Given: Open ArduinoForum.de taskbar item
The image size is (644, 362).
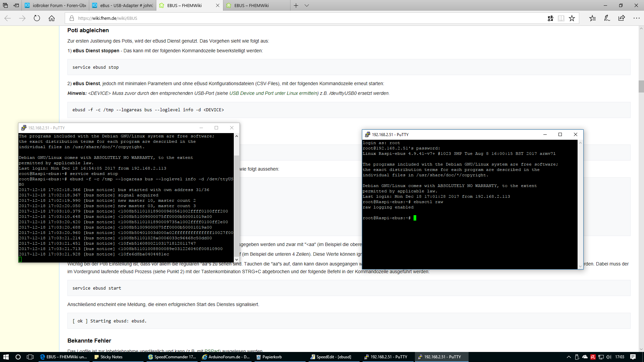Looking at the screenshot, I should 225,357.
